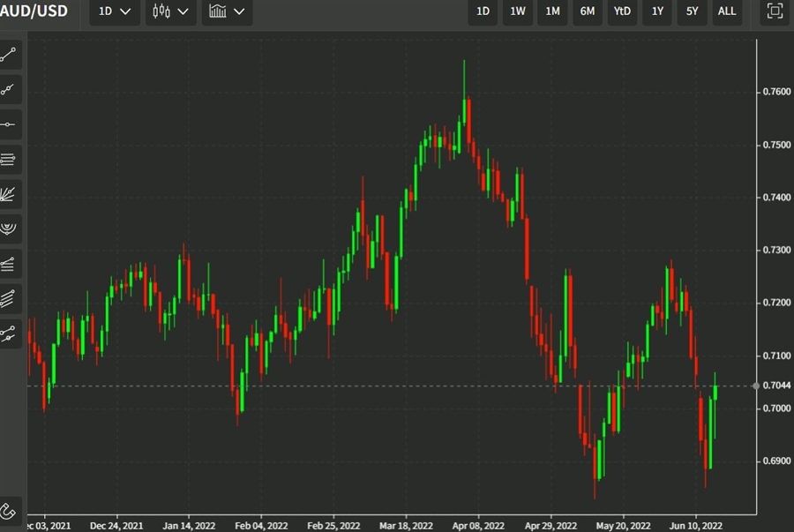Open fullscreen chart view
794x532 pixels.
[x=775, y=11]
